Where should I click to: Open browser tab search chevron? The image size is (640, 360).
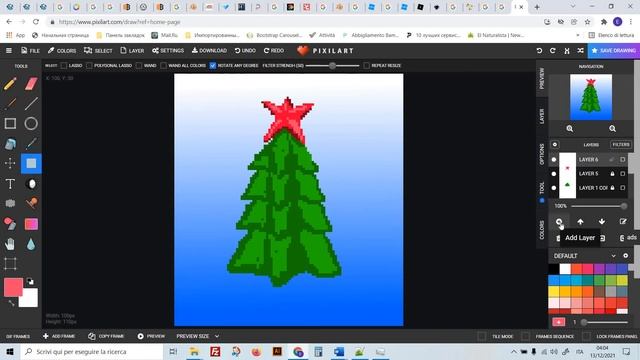pyautogui.click(x=573, y=7)
